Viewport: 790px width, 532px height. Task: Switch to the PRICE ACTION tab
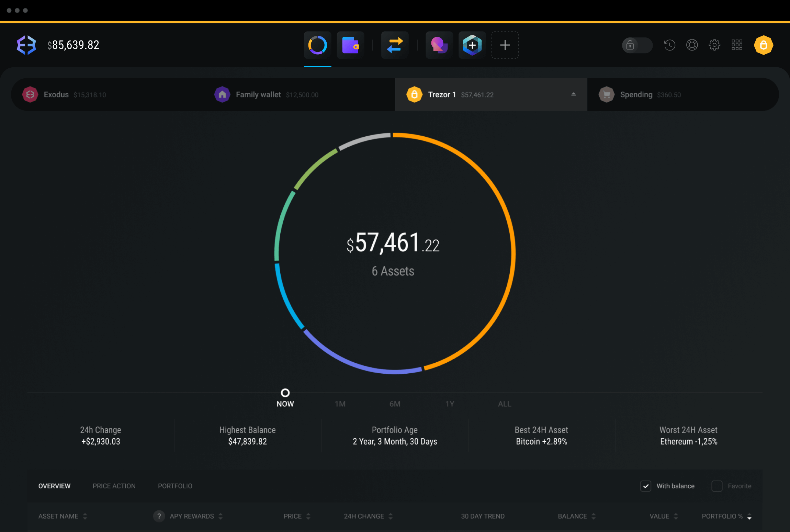(x=114, y=486)
